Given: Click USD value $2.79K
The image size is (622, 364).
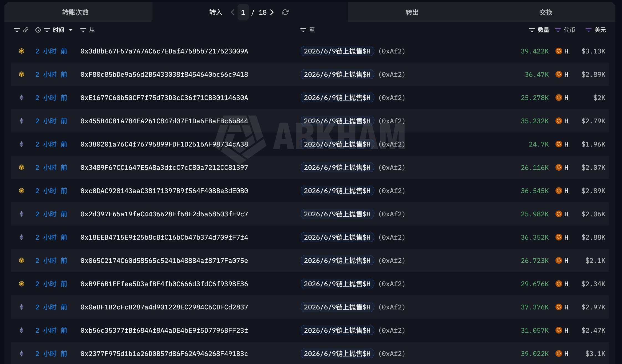Looking at the screenshot, I should coord(593,121).
